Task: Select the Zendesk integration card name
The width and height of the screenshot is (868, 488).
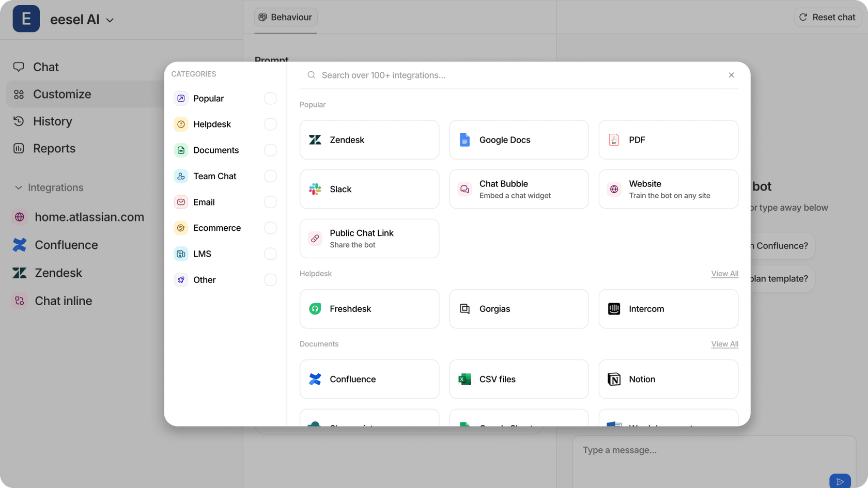Action: (347, 140)
